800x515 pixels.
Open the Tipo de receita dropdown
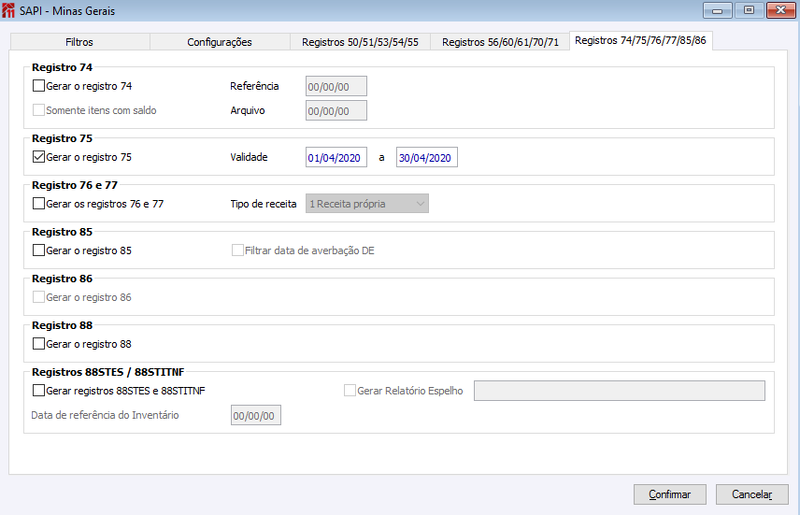coord(367,204)
